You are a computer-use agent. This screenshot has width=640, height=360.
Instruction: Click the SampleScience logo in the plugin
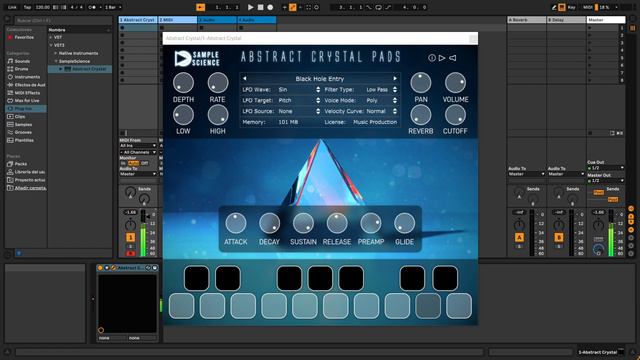pyautogui.click(x=197, y=58)
